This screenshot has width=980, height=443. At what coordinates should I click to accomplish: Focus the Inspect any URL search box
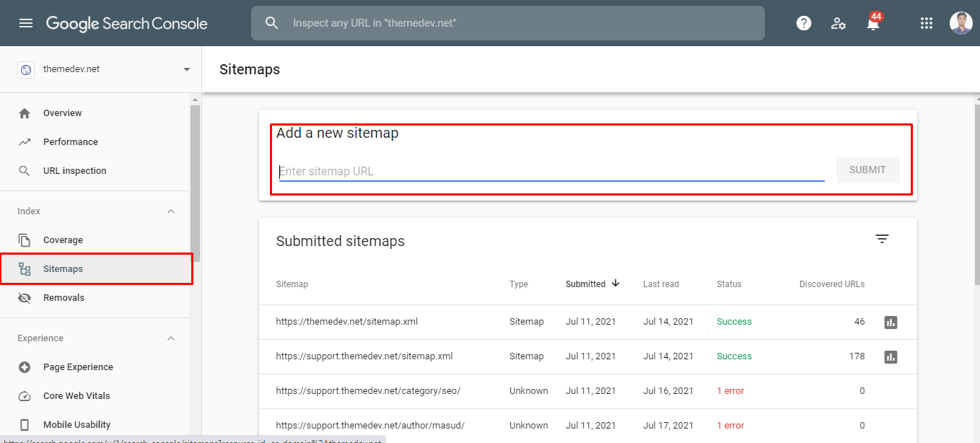pyautogui.click(x=507, y=23)
